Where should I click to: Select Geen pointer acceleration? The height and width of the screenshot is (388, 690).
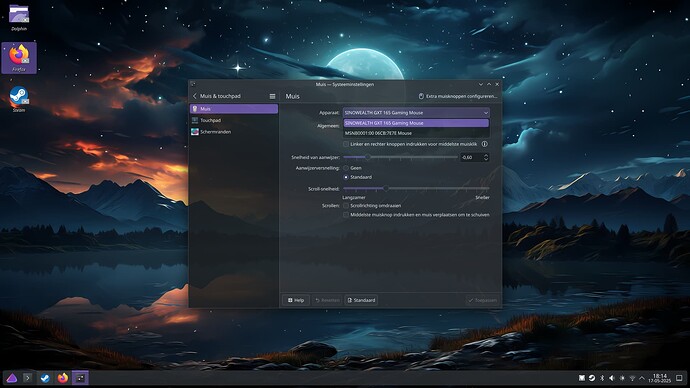[346, 168]
